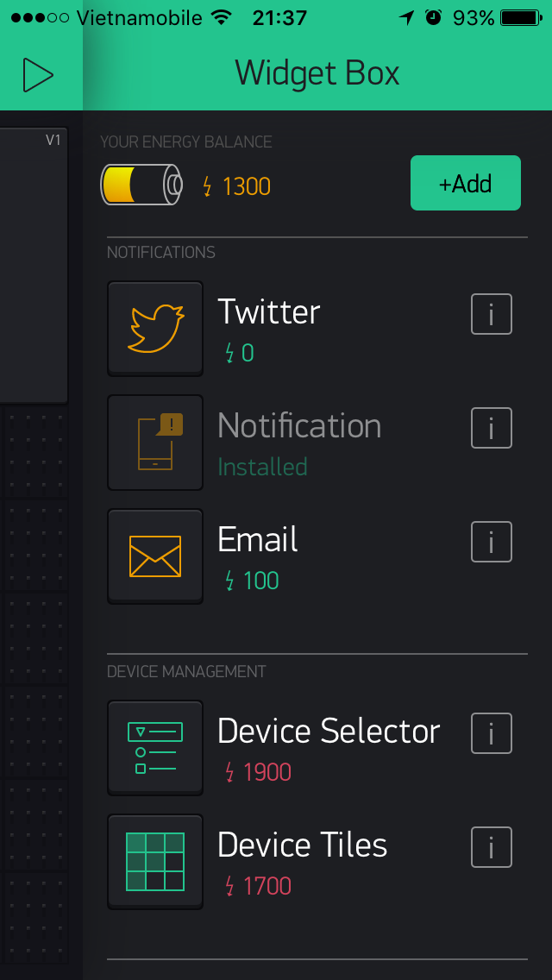552x980 pixels.
Task: Tap the battery percentage in status bar
Action: point(474,18)
